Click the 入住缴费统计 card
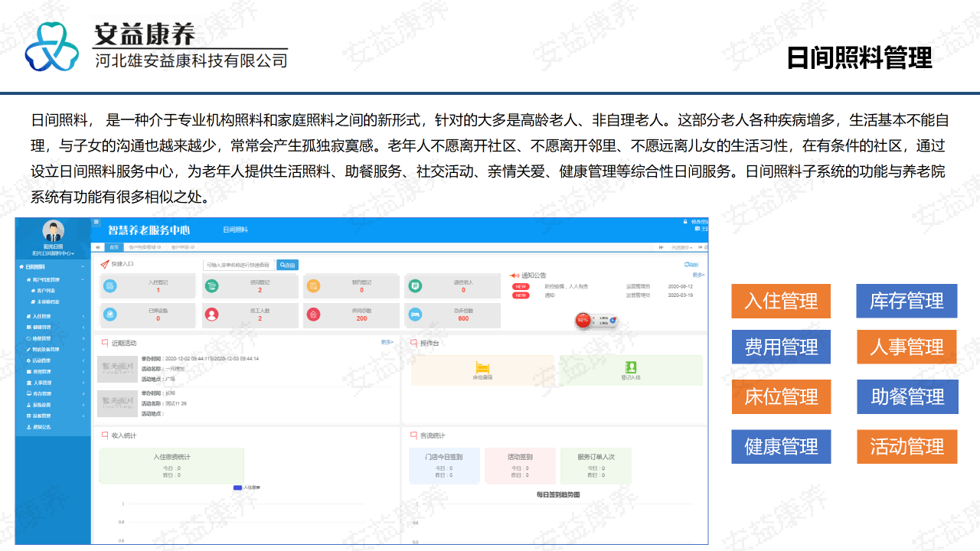The image size is (980, 551). tap(171, 465)
